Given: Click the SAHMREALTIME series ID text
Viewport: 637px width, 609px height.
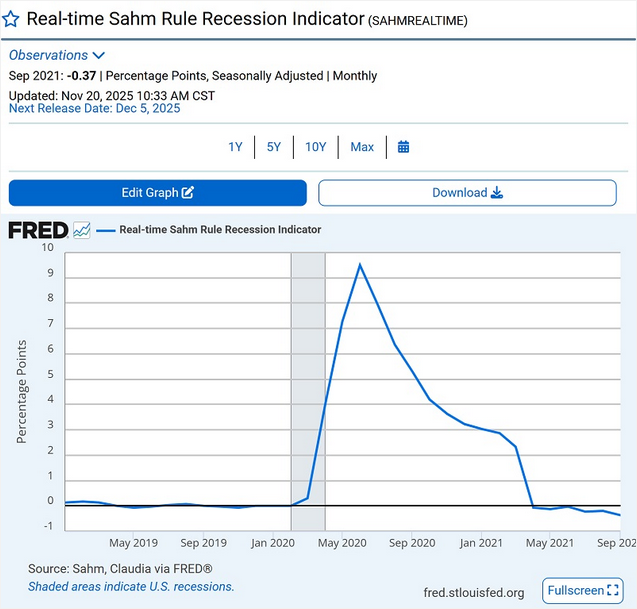Looking at the screenshot, I should pos(418,21).
